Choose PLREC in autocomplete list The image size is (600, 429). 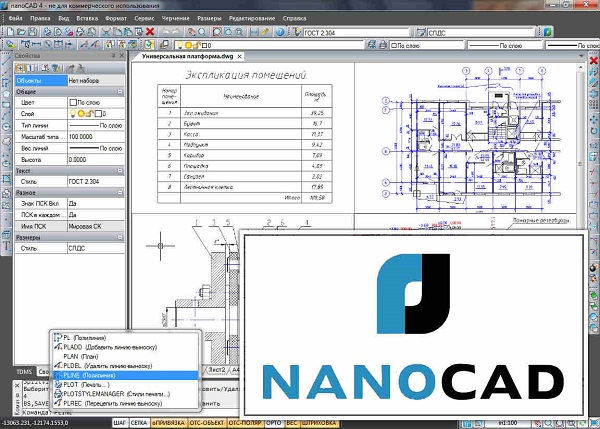click(126, 403)
